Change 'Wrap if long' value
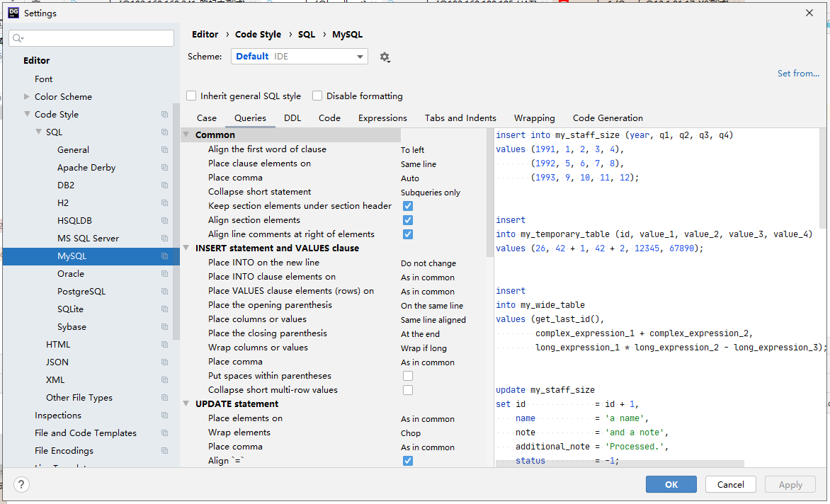This screenshot has width=830, height=504. (x=423, y=348)
